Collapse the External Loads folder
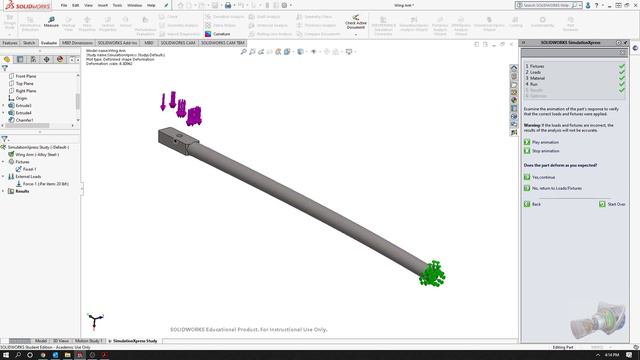 point(3,176)
